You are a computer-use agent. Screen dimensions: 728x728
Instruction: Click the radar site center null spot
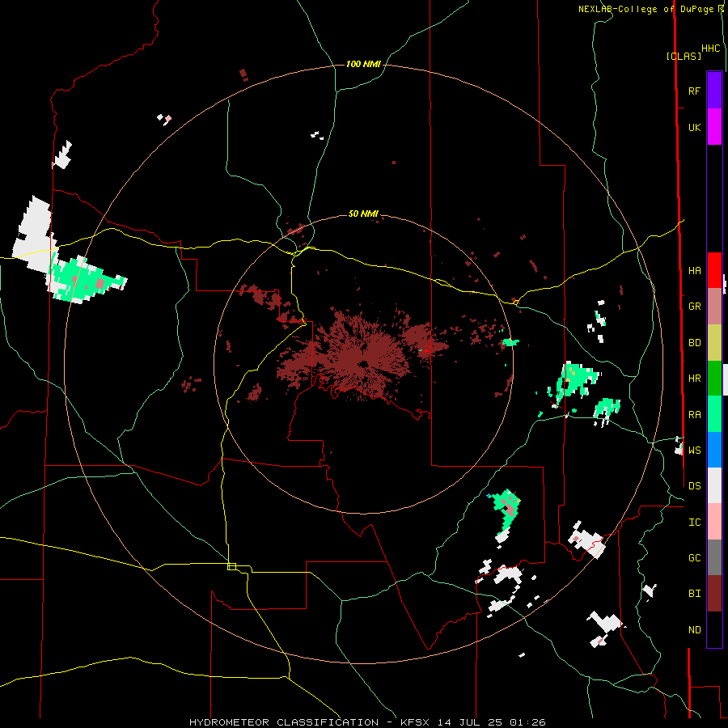(x=363, y=363)
